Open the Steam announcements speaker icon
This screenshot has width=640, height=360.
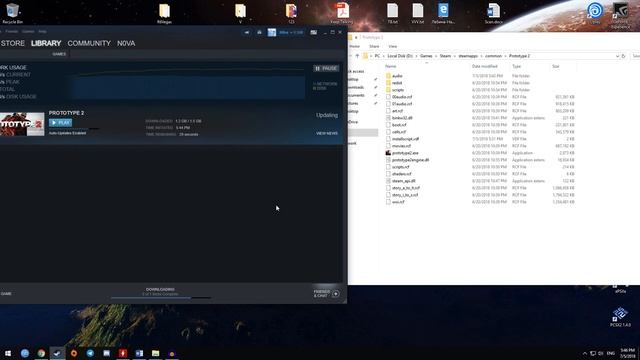(x=247, y=32)
